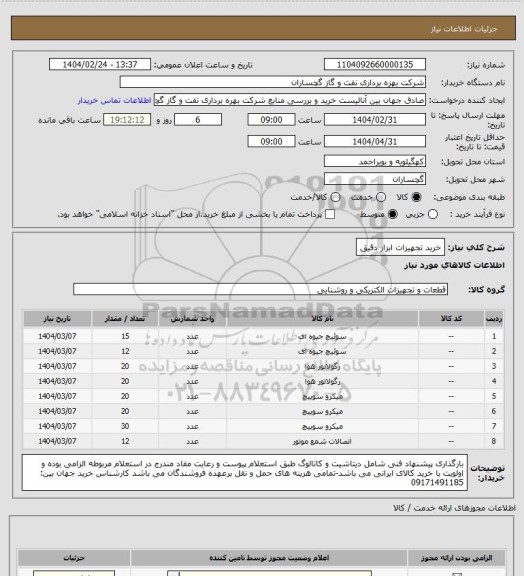Click the price validity date 1404/04/31
This screenshot has width=524, height=576.
375,141
